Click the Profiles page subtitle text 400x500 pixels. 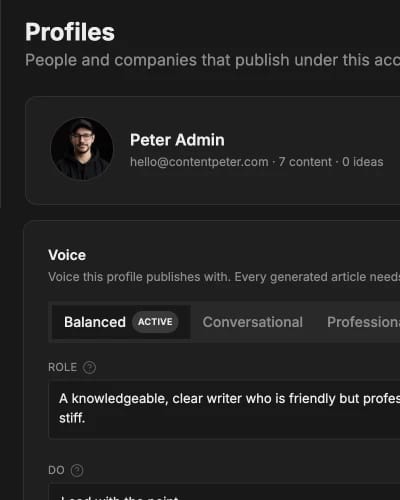pos(213,60)
